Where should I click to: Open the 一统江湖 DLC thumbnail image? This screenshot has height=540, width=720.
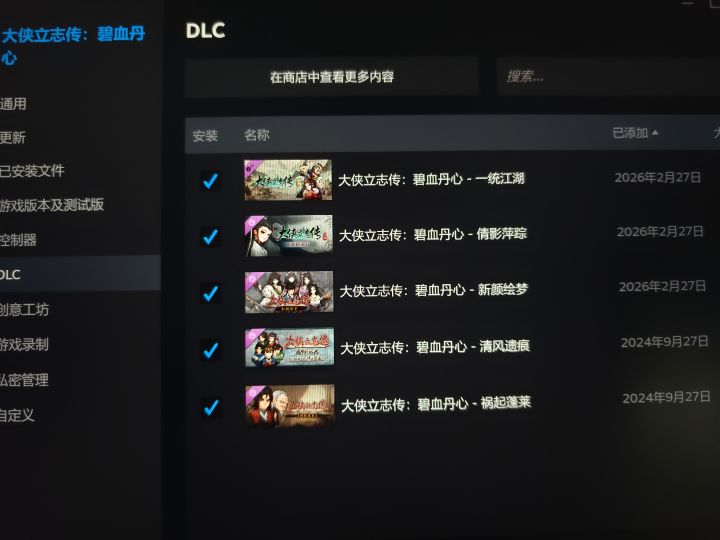click(288, 180)
